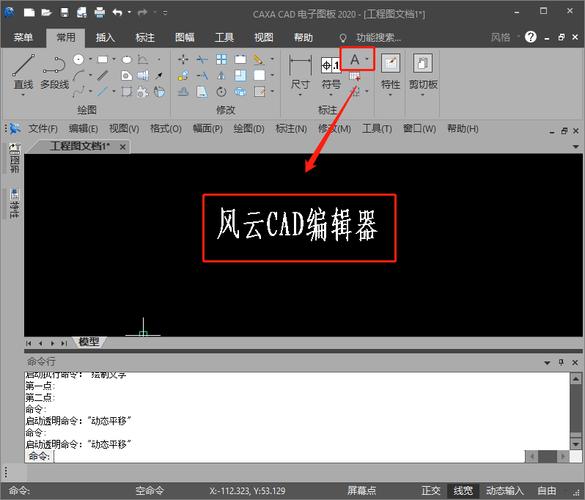The height and width of the screenshot is (500, 585).
Task: Open the 自由 snap mode dropdown
Action: coord(547,490)
